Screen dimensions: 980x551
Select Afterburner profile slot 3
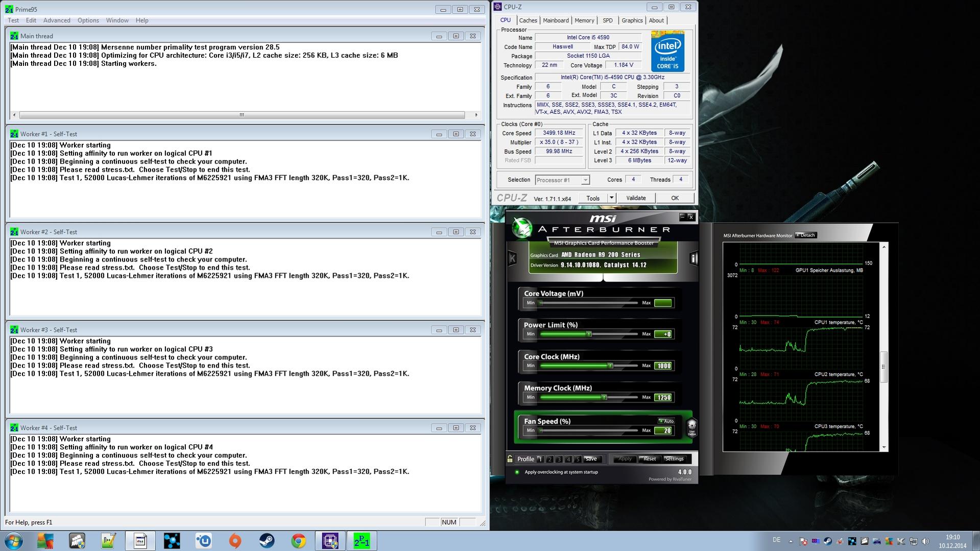(x=559, y=459)
